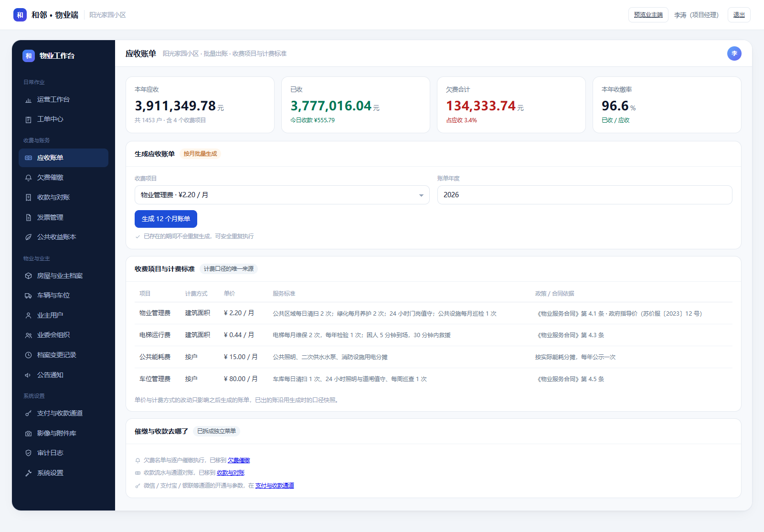
Task: Click the 审计日志 shield icon
Action: (28, 453)
